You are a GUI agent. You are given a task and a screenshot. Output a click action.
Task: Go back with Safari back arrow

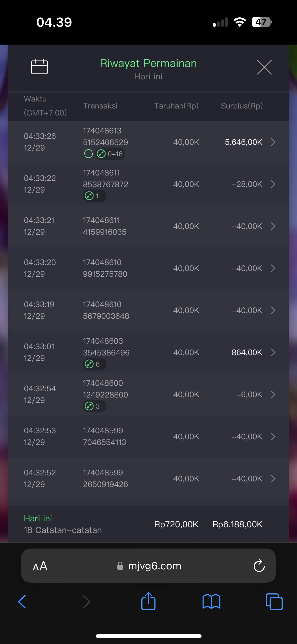tap(22, 601)
